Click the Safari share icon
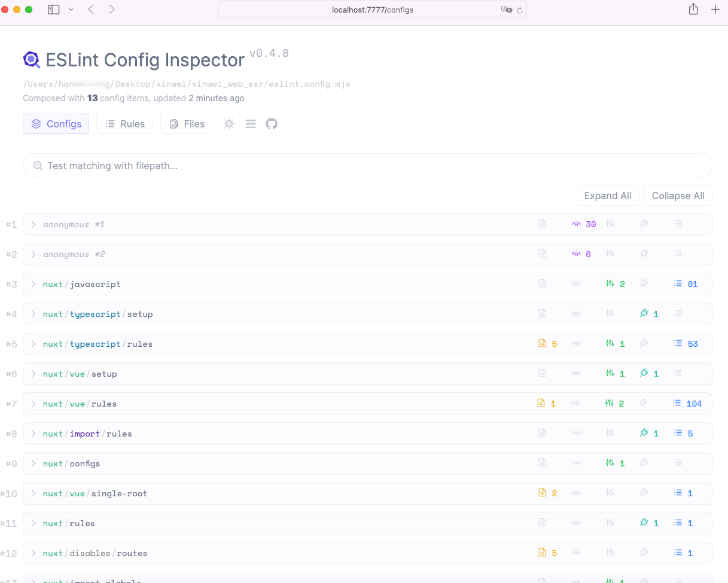 (x=693, y=9)
